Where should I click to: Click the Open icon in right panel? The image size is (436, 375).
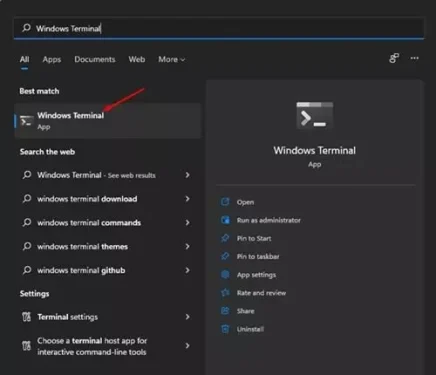225,202
